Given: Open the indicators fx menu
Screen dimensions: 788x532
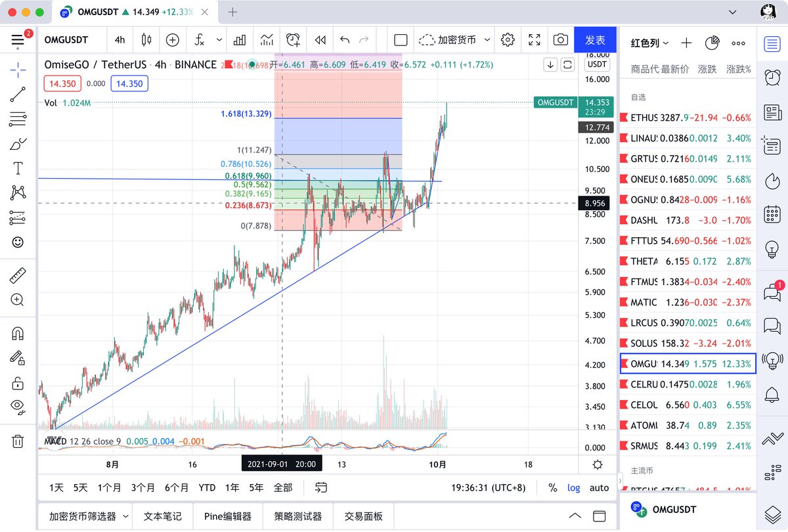Looking at the screenshot, I should (200, 40).
